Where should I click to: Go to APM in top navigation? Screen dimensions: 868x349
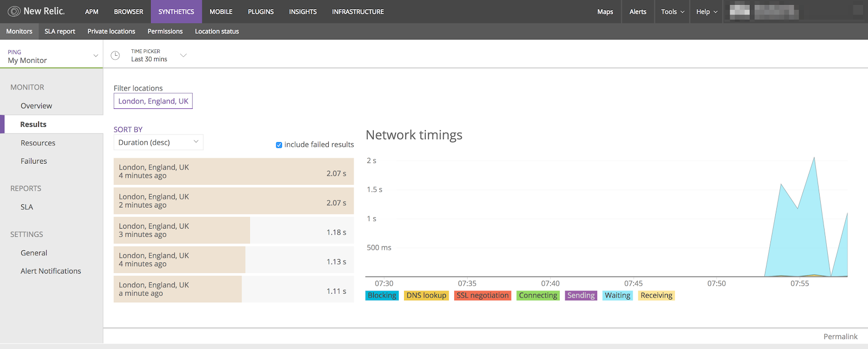click(92, 11)
